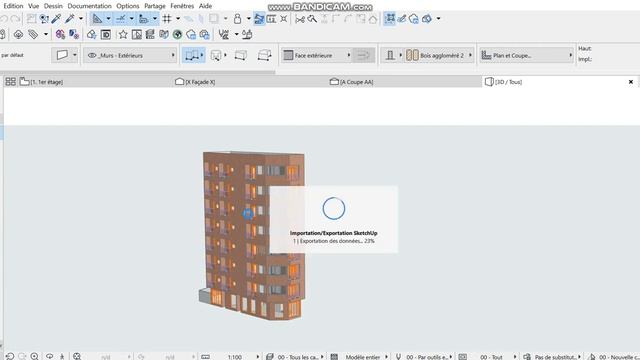Open the wall tool settings dropdown
The image size is (640, 360).
pyautogui.click(x=64, y=55)
